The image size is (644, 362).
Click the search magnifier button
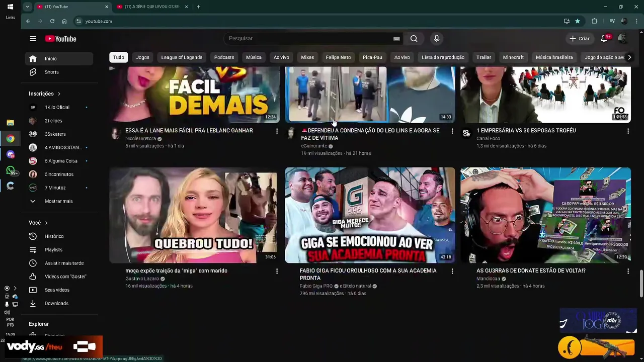pos(414,39)
